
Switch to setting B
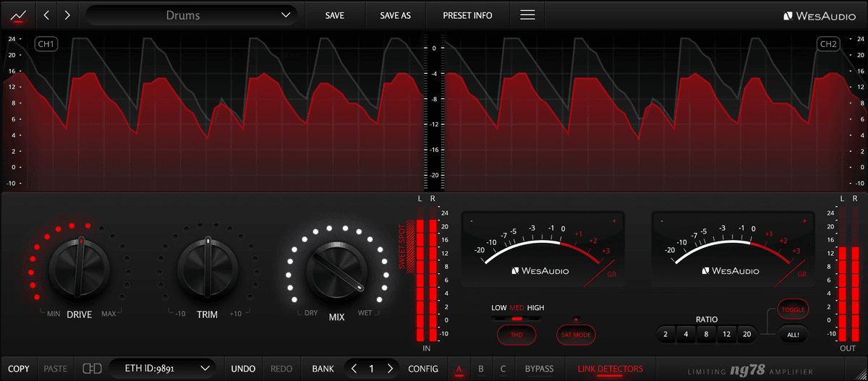coord(481,369)
